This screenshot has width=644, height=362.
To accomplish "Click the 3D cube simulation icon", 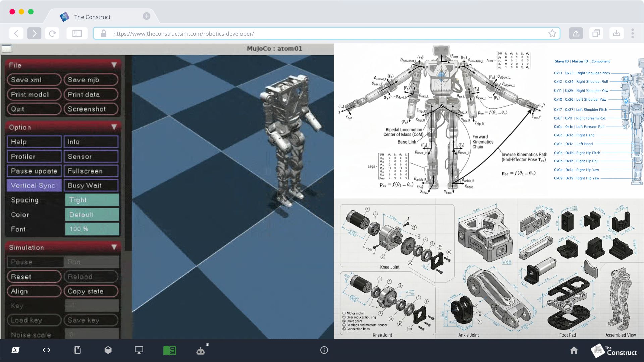I will pyautogui.click(x=108, y=350).
